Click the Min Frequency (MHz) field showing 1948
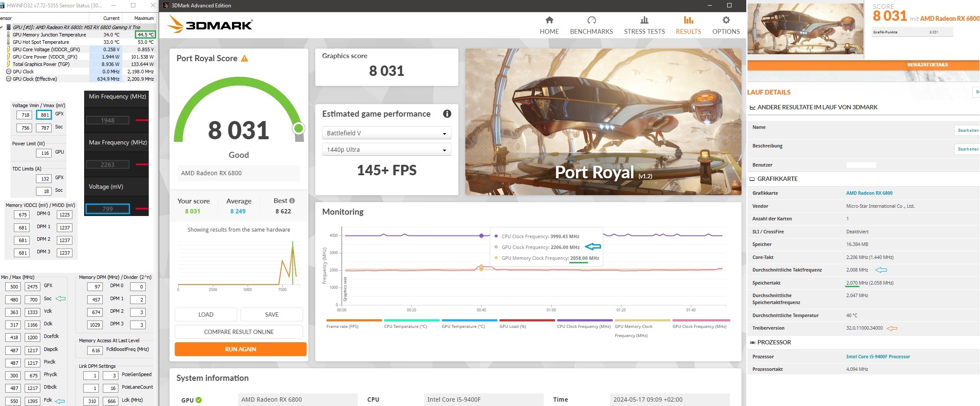The image size is (980, 406). coord(108,120)
